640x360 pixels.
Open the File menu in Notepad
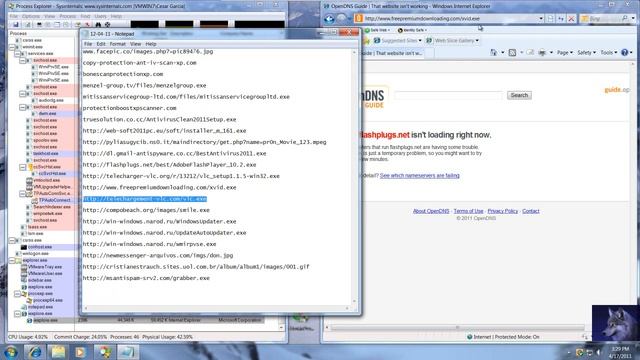click(x=88, y=44)
